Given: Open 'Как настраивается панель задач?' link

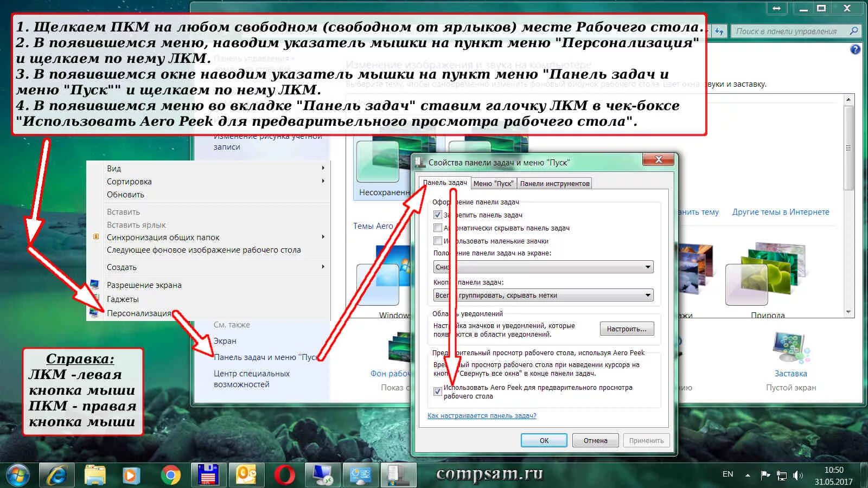Looking at the screenshot, I should coord(482,415).
